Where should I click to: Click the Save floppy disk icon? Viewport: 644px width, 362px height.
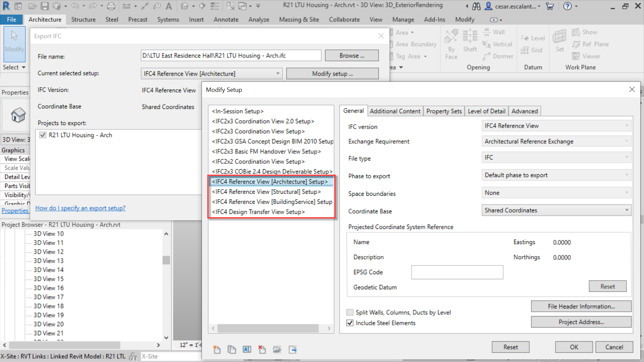(45, 6)
